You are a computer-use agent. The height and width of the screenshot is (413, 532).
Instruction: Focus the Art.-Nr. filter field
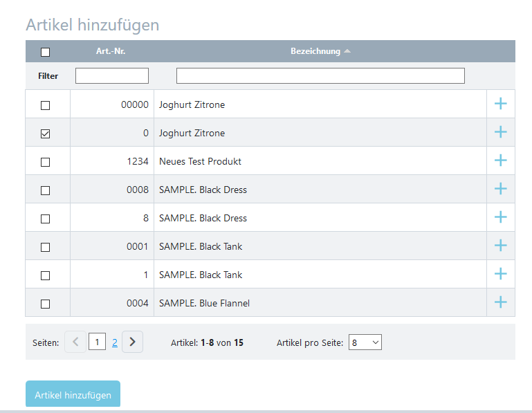112,75
